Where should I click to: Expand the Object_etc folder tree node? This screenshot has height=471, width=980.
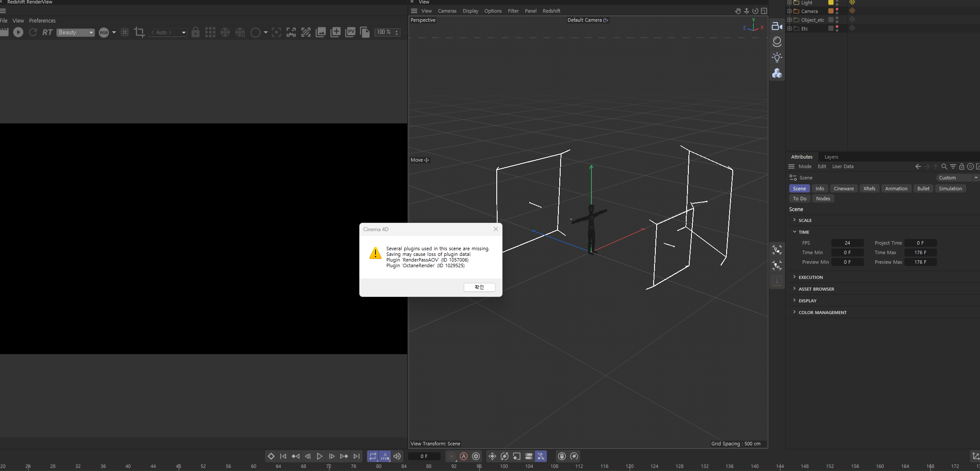coord(790,20)
